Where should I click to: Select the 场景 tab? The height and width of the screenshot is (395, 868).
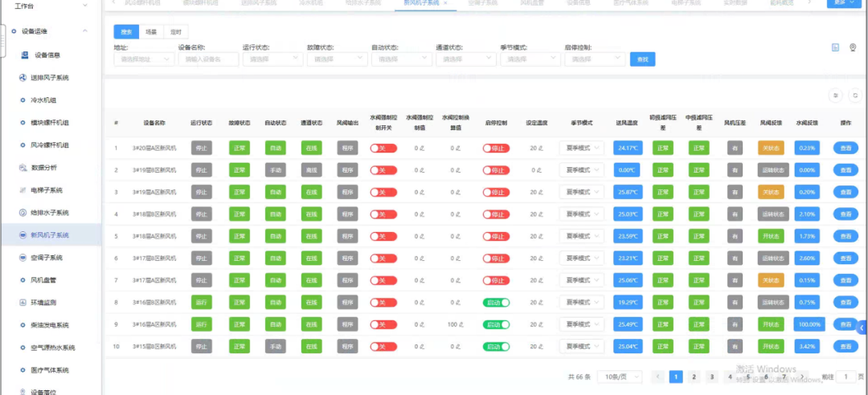[x=151, y=31]
